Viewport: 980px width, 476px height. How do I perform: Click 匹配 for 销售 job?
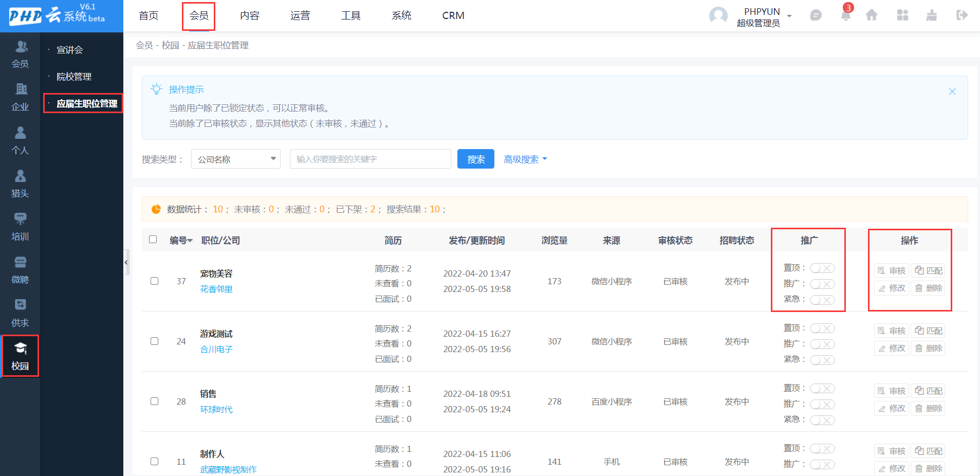tap(928, 391)
